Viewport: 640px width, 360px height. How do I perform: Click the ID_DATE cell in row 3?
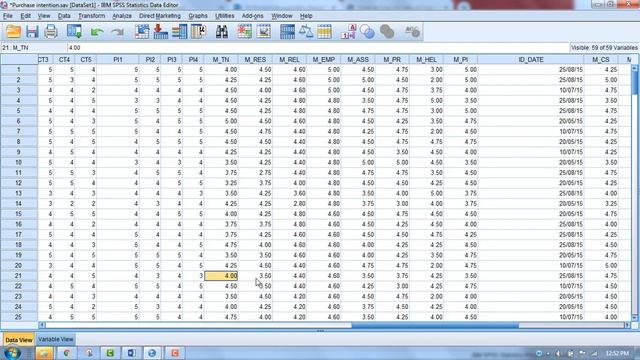click(531, 90)
